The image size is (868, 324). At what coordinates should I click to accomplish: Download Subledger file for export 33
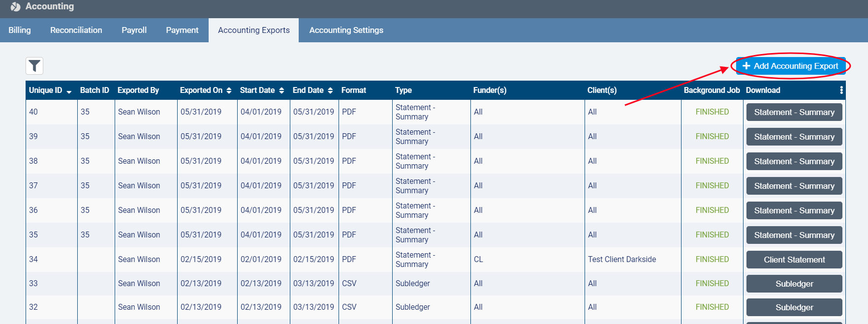click(x=794, y=284)
